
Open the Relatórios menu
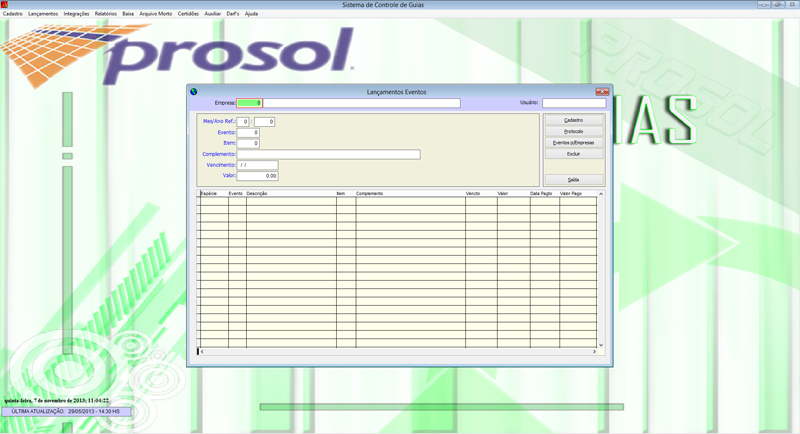106,14
